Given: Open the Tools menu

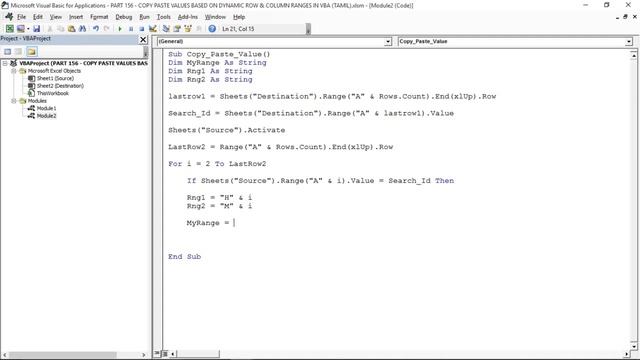Looking at the screenshot, I should point(163,17).
